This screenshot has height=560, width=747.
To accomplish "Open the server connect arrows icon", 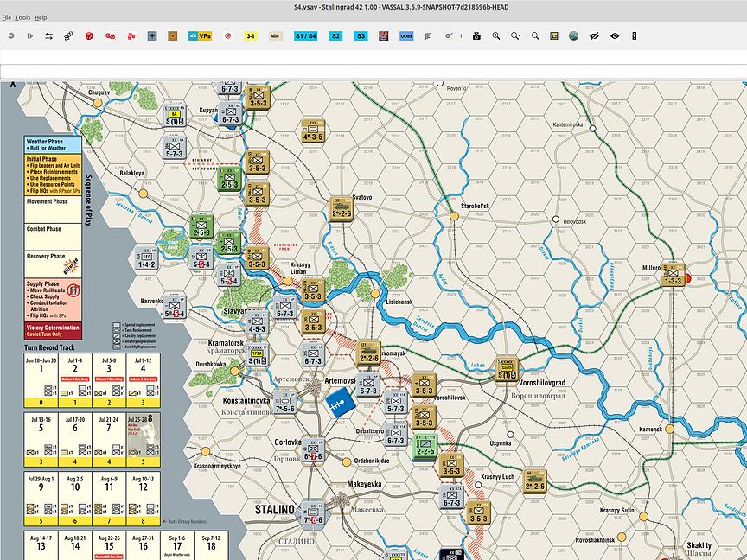I will click(49, 35).
